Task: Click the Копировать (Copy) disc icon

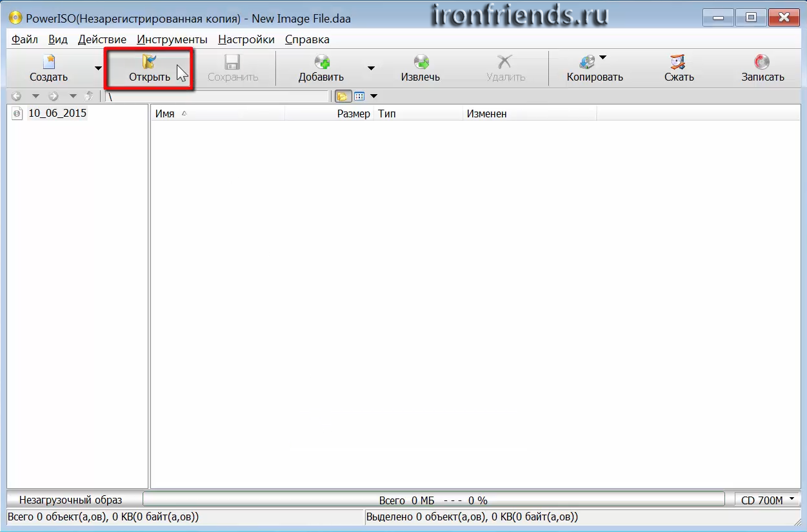Action: click(587, 63)
